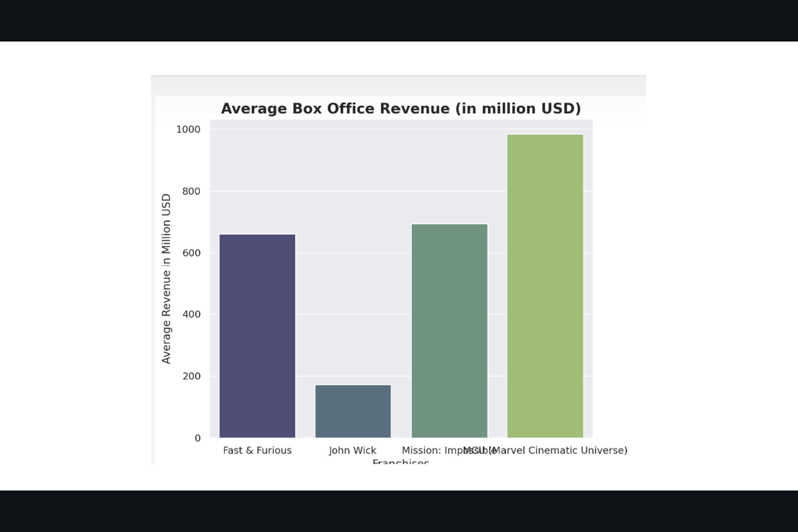Click the 1000 y-axis tick label
Image resolution: width=798 pixels, height=532 pixels.
coord(188,130)
